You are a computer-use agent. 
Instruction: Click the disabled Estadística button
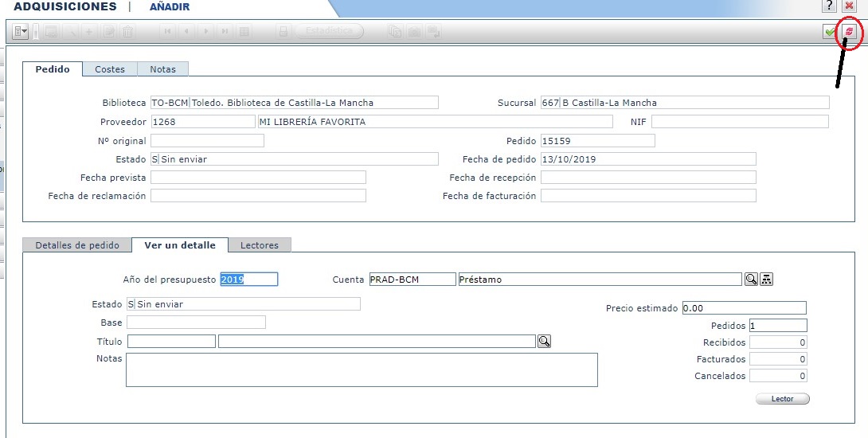click(330, 32)
